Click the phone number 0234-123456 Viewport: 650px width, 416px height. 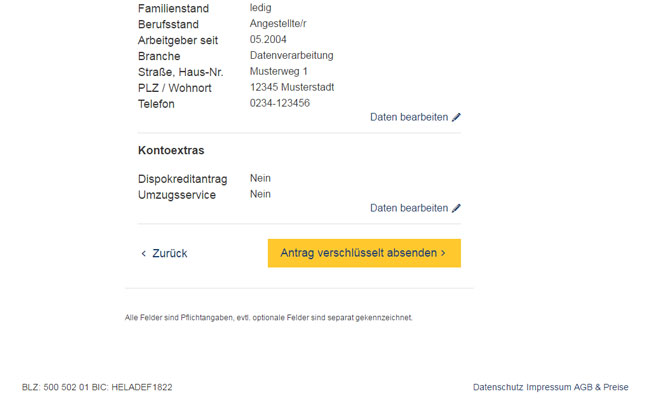pos(280,103)
